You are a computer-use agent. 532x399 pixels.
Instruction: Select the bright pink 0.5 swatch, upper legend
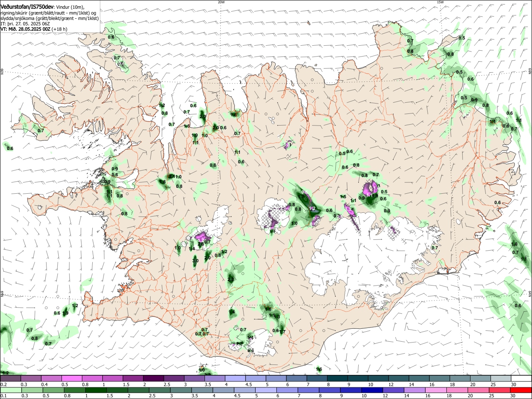pyautogui.click(x=71, y=379)
